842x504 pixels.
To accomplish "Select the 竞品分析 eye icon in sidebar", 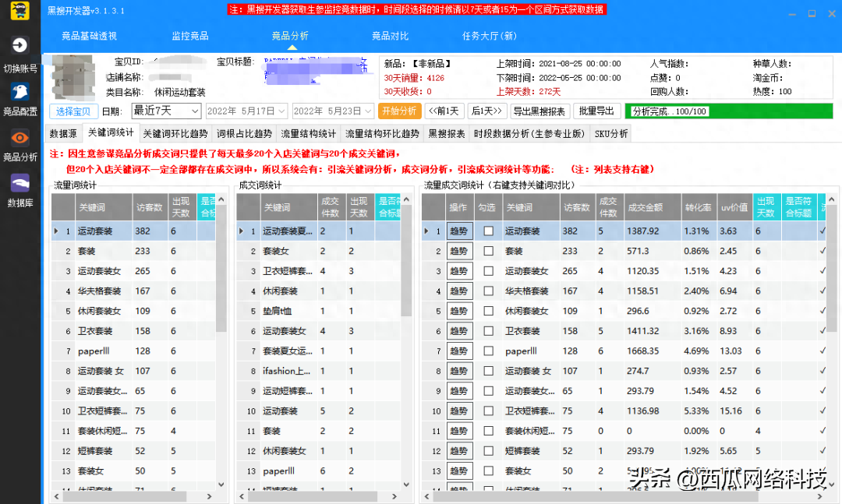I will click(20, 137).
